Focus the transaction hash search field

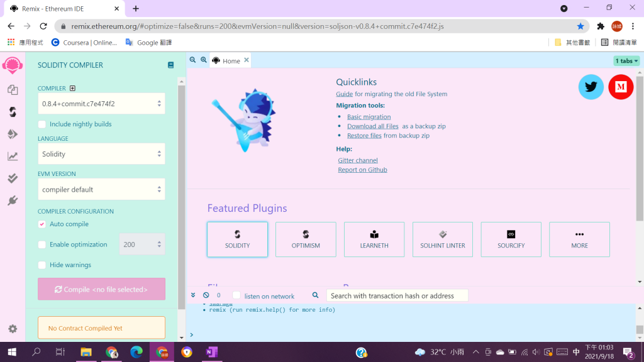pos(397,295)
